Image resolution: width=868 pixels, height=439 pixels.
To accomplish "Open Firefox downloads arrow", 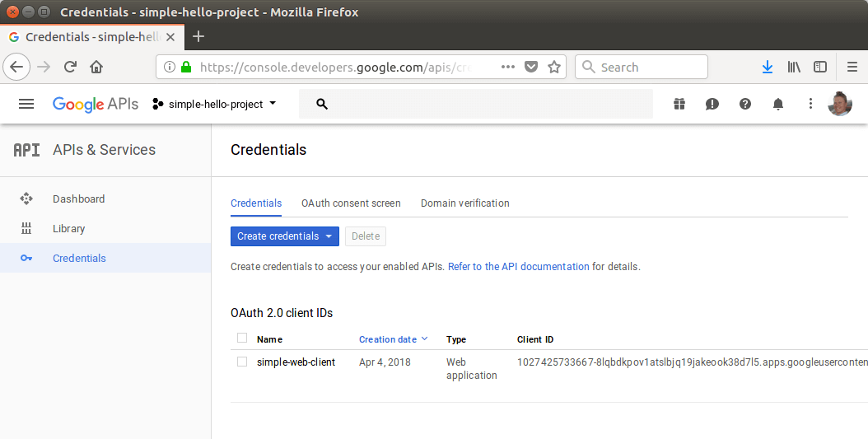I will coord(768,68).
